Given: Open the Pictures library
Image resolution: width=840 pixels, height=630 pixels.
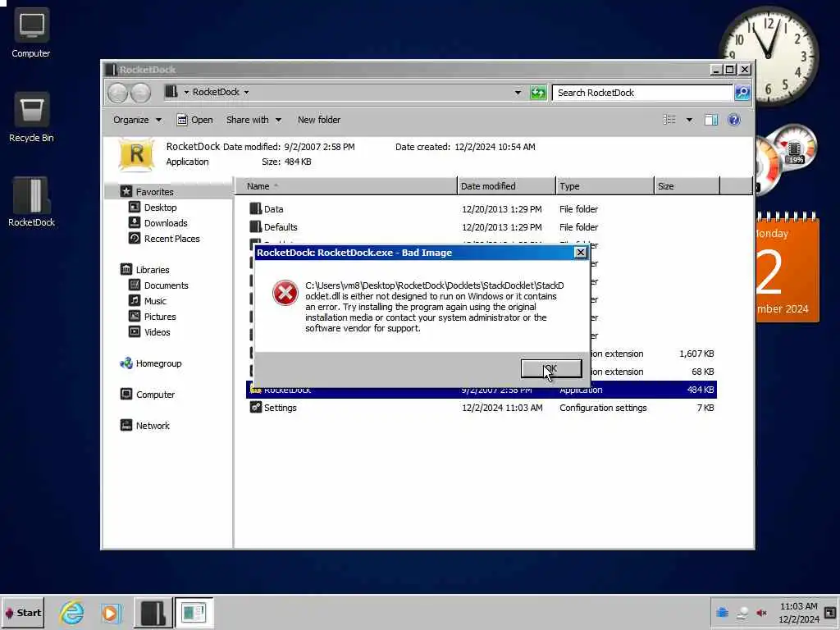Looking at the screenshot, I should [153, 316].
